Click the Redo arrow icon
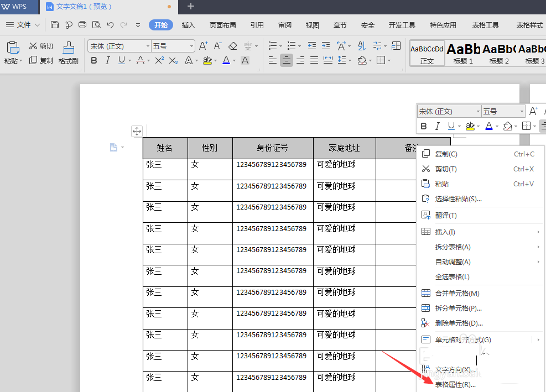This screenshot has height=392, width=546. (x=123, y=25)
